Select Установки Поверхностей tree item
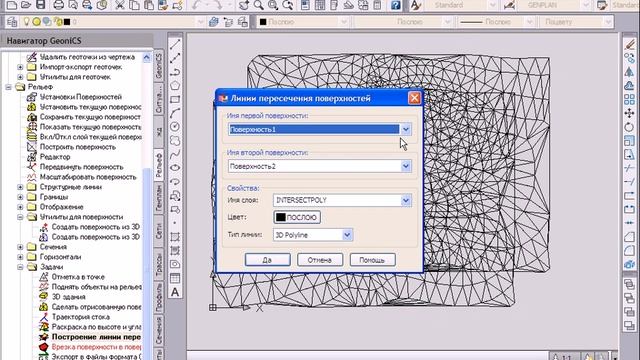640x360 pixels. [x=80, y=97]
